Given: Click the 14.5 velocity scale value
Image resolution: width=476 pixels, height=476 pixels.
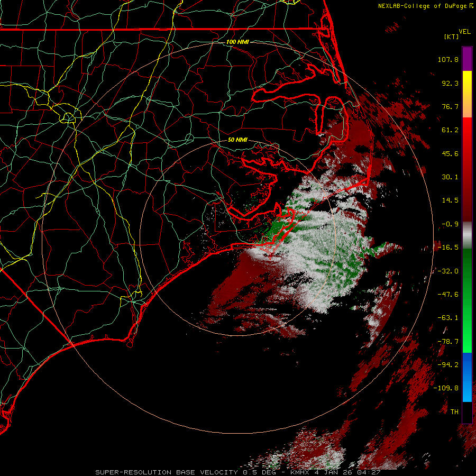Looking at the screenshot, I should tap(450, 200).
